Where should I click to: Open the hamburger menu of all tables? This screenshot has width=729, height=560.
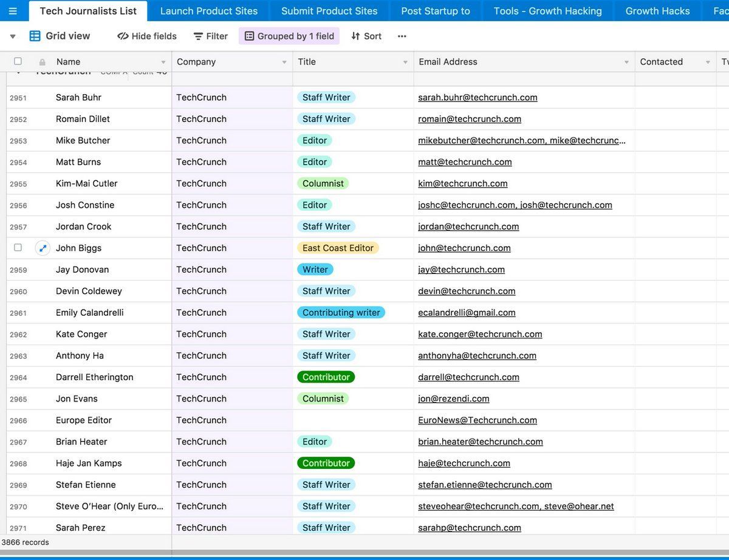click(12, 11)
